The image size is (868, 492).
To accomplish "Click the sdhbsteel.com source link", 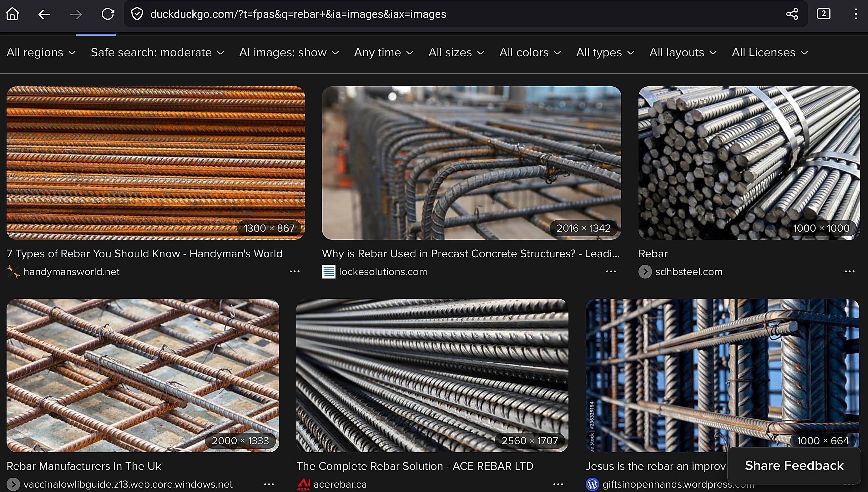I will click(688, 272).
